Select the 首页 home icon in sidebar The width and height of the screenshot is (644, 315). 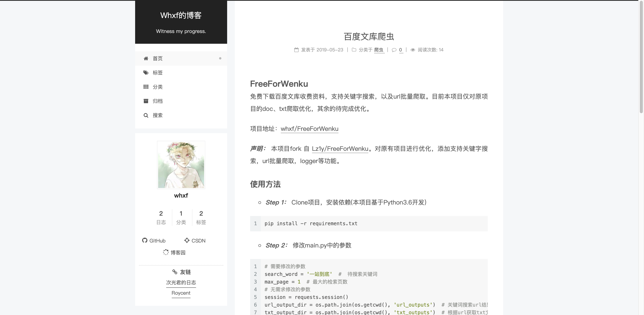click(x=146, y=58)
